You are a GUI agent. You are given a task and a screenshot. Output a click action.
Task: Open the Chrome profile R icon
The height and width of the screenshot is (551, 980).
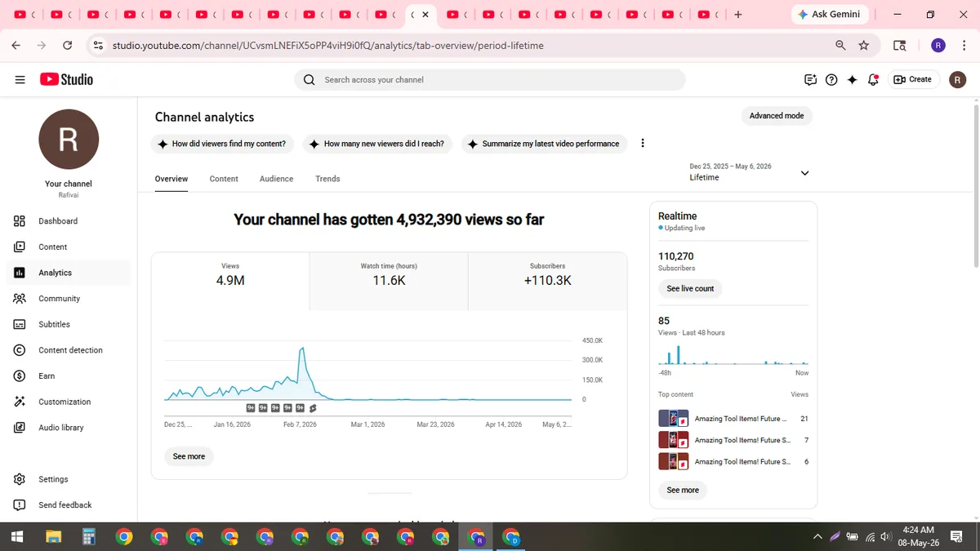938,46
